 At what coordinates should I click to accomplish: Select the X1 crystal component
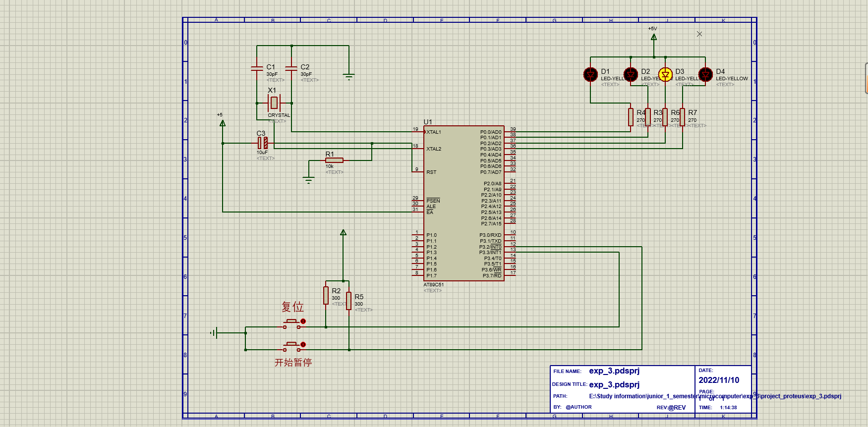(x=274, y=103)
